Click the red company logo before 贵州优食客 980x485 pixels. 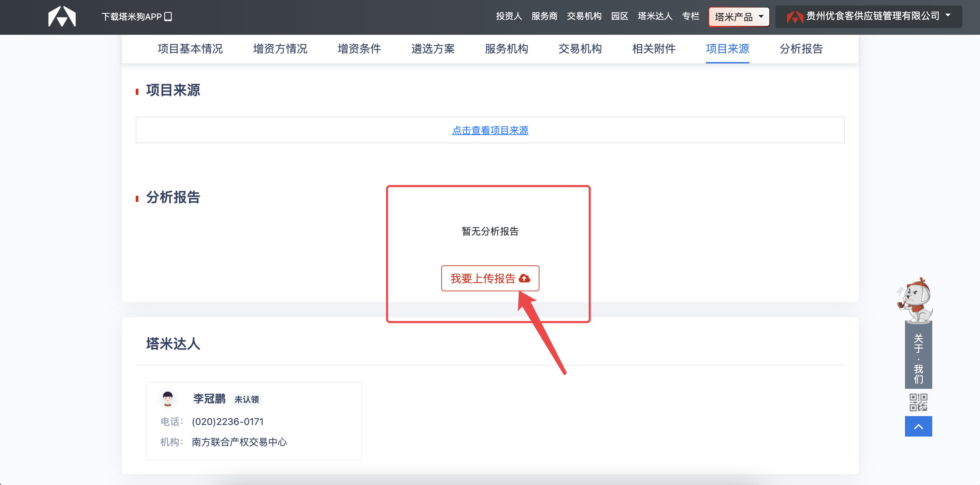795,16
